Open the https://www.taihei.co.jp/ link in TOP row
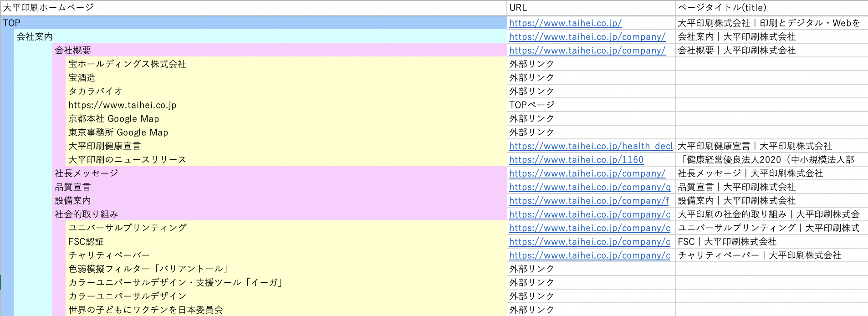 [x=565, y=23]
